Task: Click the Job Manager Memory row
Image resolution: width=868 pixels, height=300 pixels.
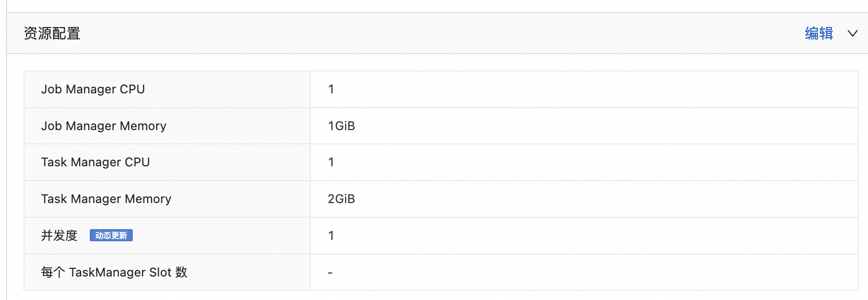Action: point(441,126)
